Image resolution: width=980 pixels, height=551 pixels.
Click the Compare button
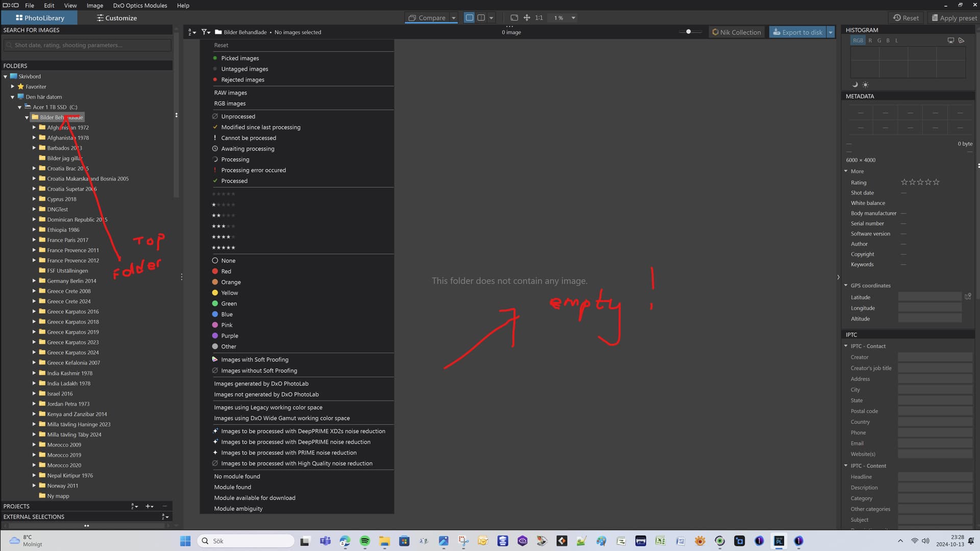(427, 18)
